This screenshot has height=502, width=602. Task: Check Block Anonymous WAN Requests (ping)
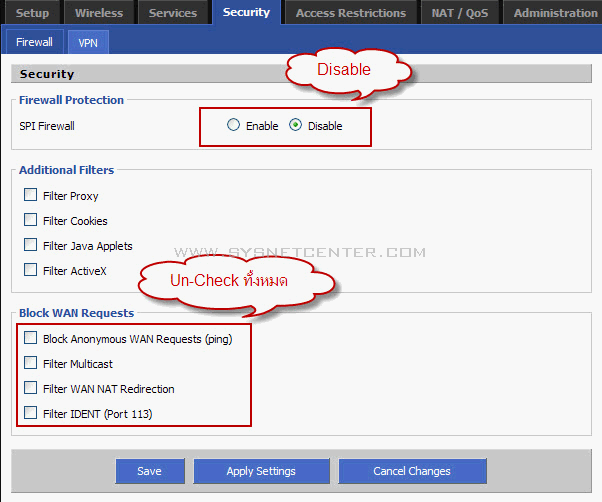click(30, 338)
